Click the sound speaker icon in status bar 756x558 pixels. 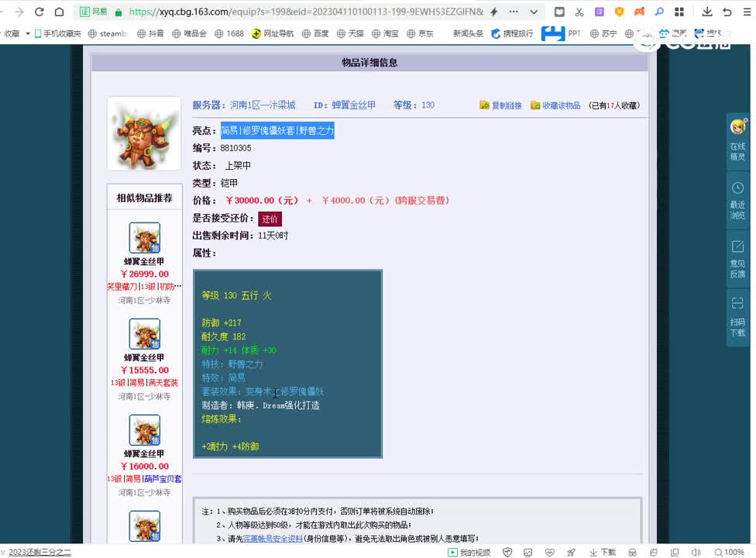tap(696, 553)
